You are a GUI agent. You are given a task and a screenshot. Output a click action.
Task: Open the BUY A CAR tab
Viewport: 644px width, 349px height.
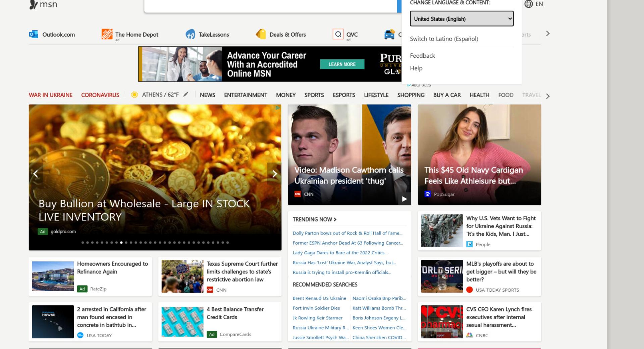coord(447,95)
